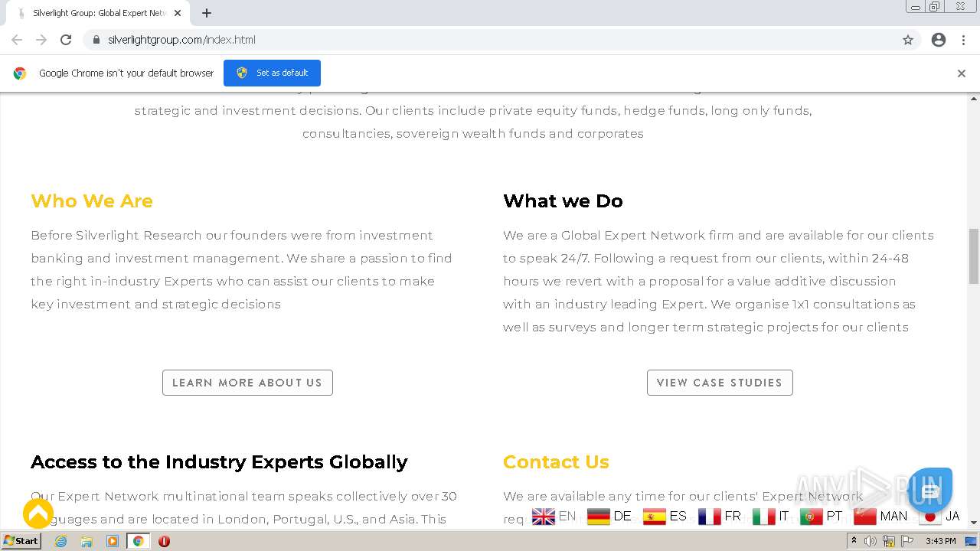Open the media player taskbar icon

(113, 541)
